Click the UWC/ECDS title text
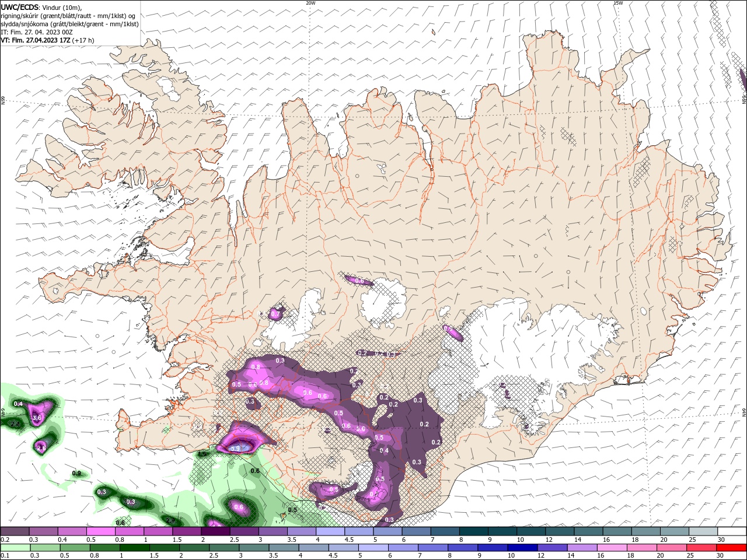The width and height of the screenshot is (747, 560). coord(20,7)
